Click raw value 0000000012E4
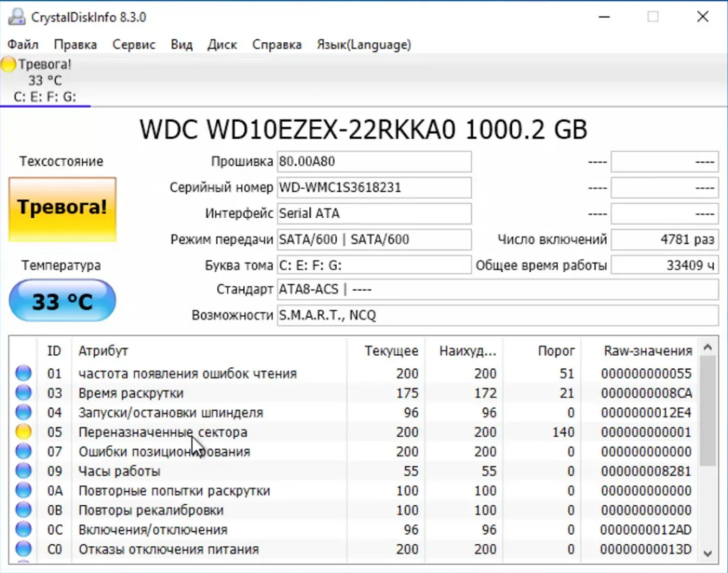 pos(646,412)
